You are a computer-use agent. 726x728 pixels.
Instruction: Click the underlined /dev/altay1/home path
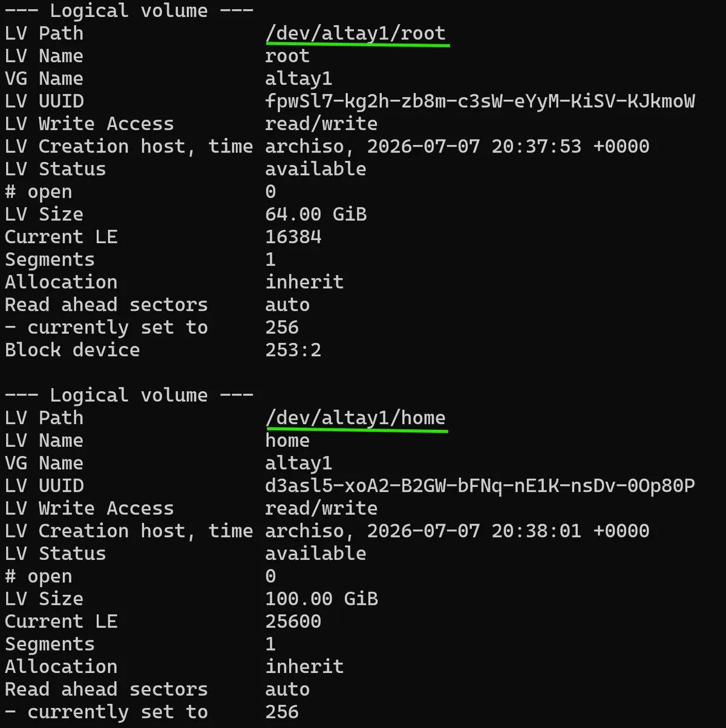[356, 418]
